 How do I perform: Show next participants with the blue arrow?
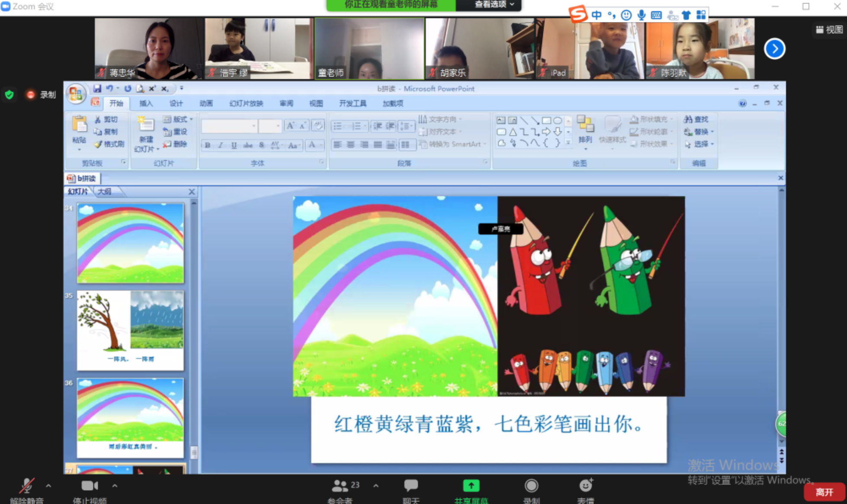(774, 49)
